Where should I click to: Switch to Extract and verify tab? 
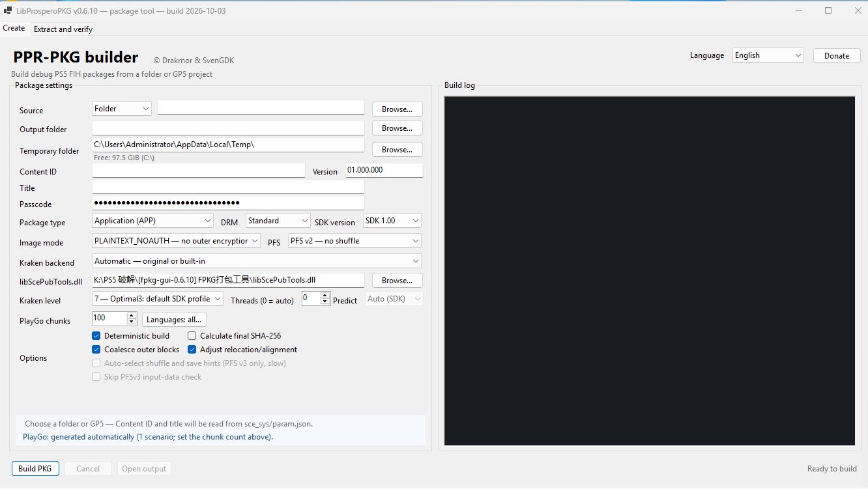[63, 29]
